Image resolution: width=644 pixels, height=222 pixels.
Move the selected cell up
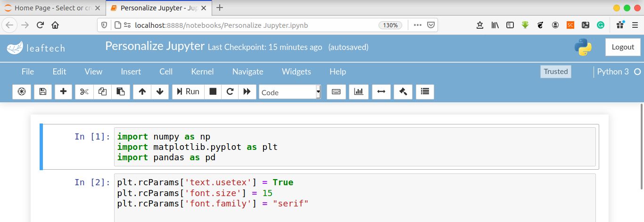142,92
